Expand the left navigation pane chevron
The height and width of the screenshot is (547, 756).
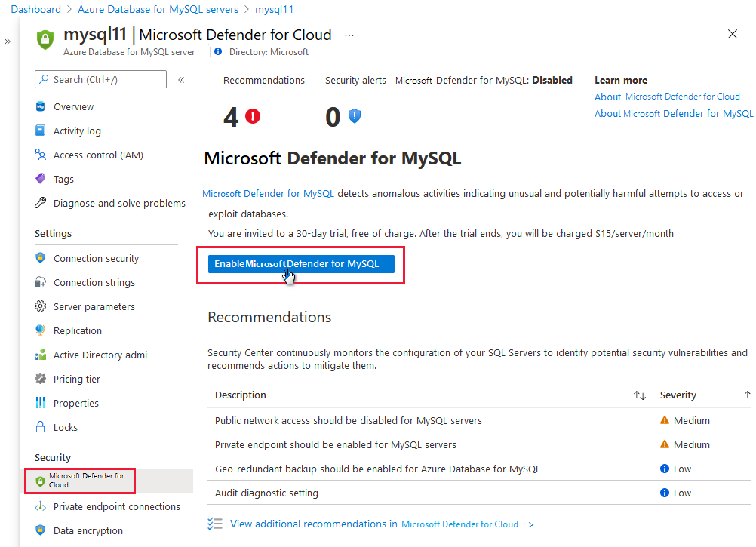[8, 41]
